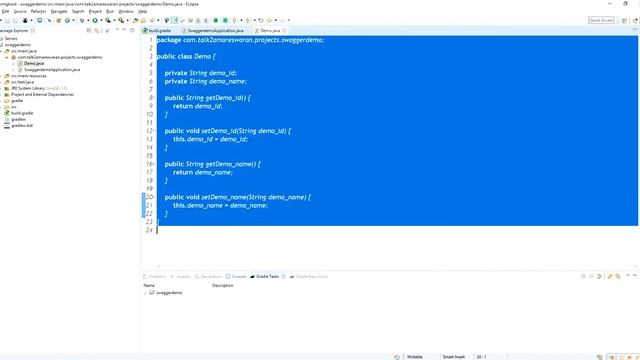Click the Smart Insert status bar entry
Screen dimensions: 640x360
453,357
